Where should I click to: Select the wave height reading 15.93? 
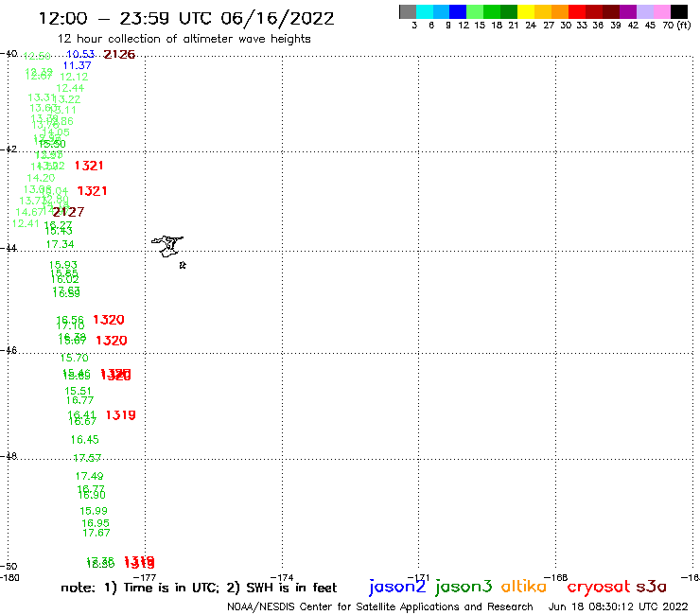click(x=63, y=265)
